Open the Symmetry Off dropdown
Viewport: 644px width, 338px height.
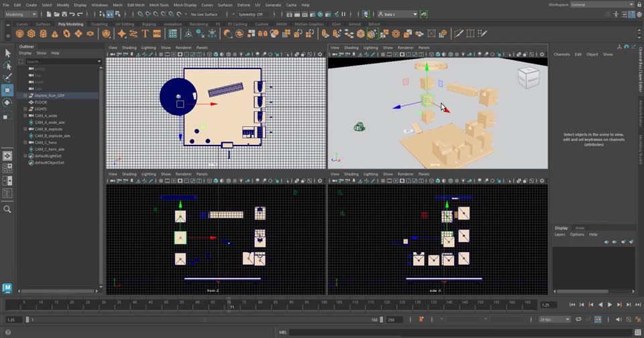coord(253,14)
